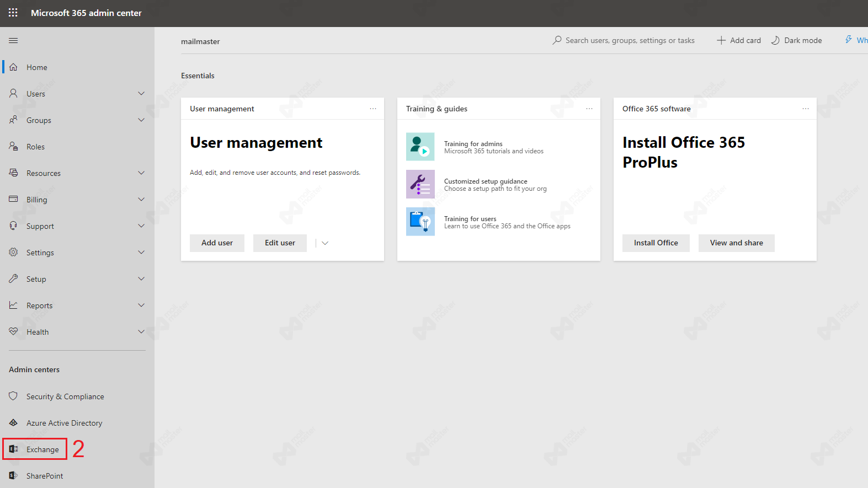
Task: Click the Roles icon in sidebar
Action: 13,146
